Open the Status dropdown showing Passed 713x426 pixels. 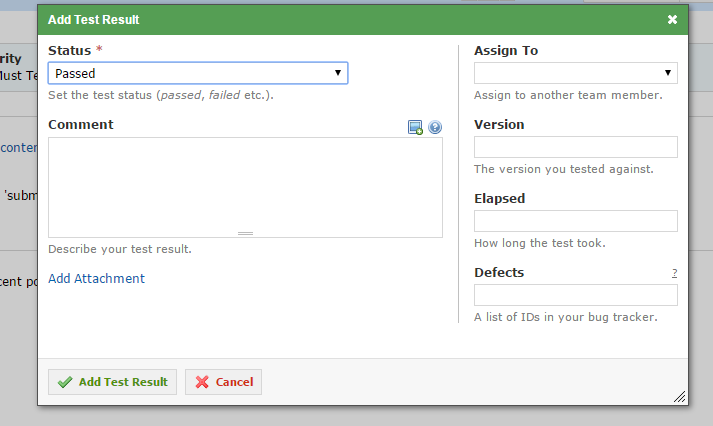pyautogui.click(x=198, y=73)
